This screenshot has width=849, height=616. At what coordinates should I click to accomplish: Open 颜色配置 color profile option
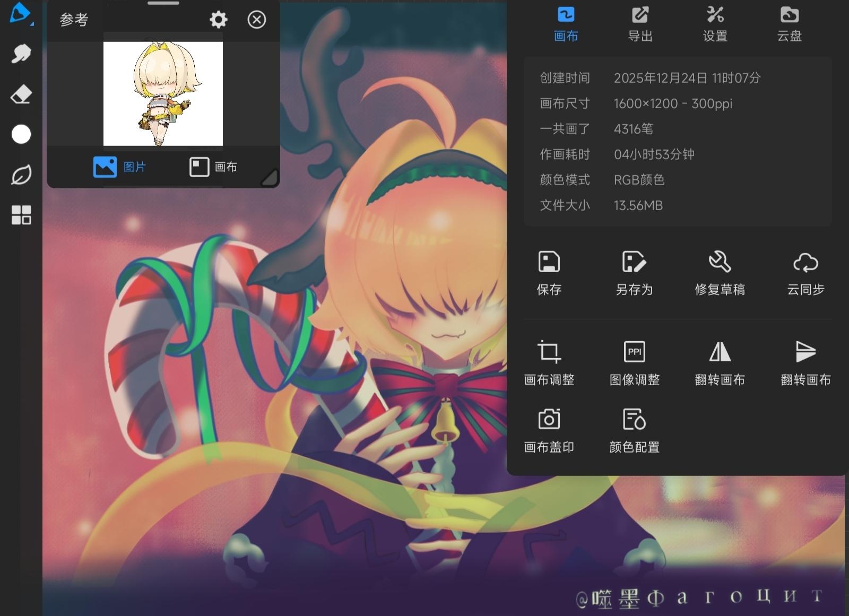[634, 431]
